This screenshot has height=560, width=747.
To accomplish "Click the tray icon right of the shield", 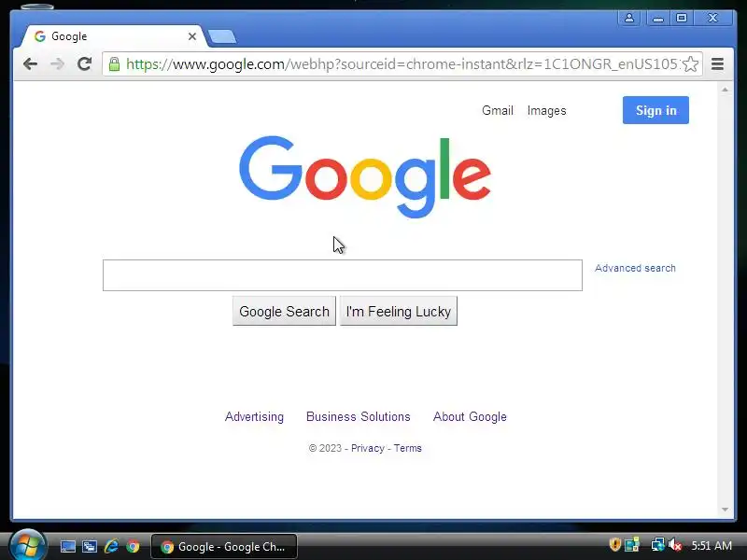I will click(x=632, y=544).
